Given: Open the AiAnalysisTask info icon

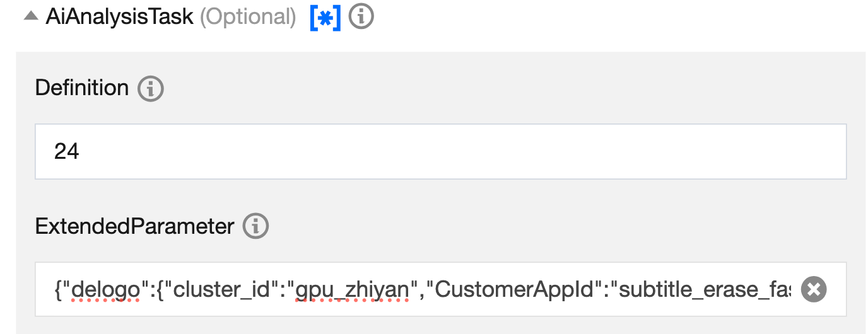Looking at the screenshot, I should coord(361,17).
